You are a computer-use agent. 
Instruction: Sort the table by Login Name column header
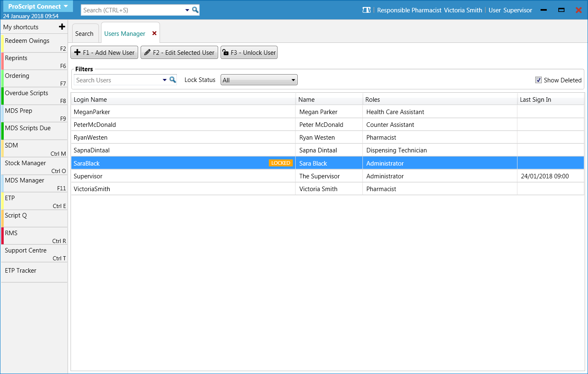pos(183,99)
